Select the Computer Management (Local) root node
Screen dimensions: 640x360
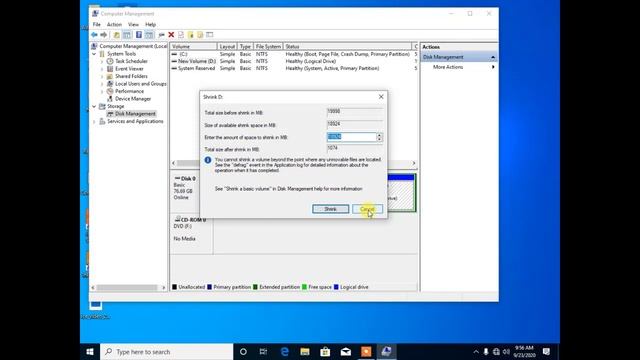[133, 46]
